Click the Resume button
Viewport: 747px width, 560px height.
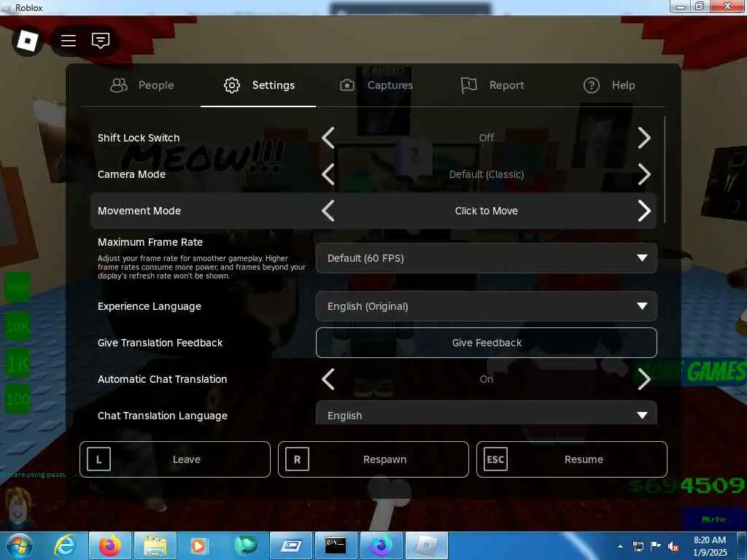click(572, 459)
